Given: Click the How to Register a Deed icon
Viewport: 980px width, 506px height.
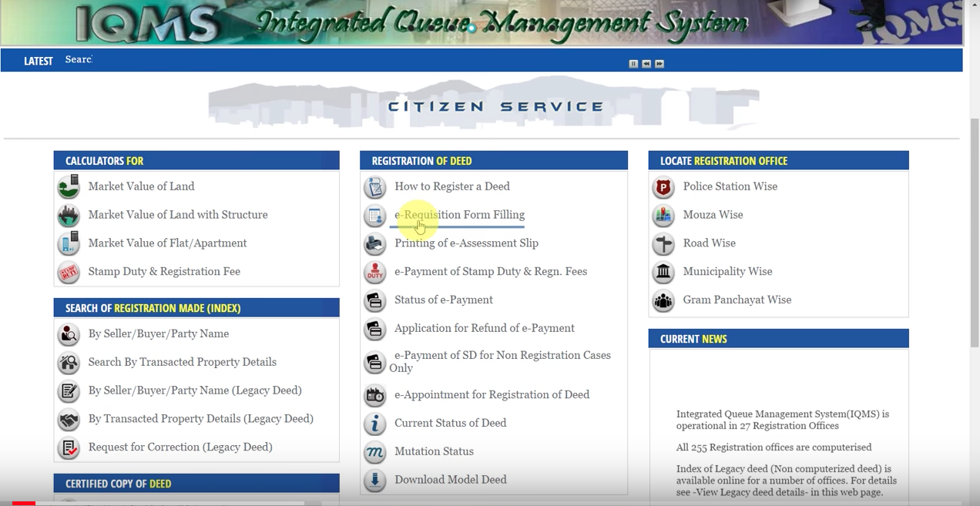Looking at the screenshot, I should (375, 187).
